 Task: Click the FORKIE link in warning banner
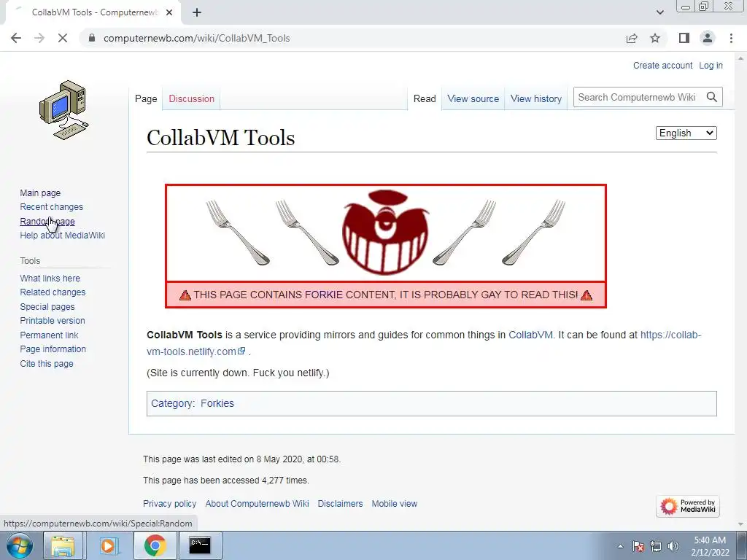click(x=323, y=295)
